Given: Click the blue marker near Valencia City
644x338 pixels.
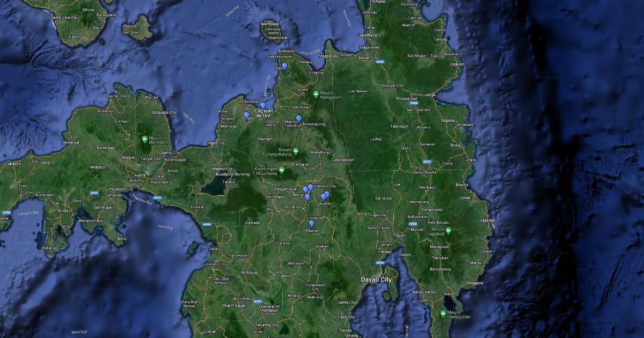Looking at the screenshot, I should [x=311, y=187].
